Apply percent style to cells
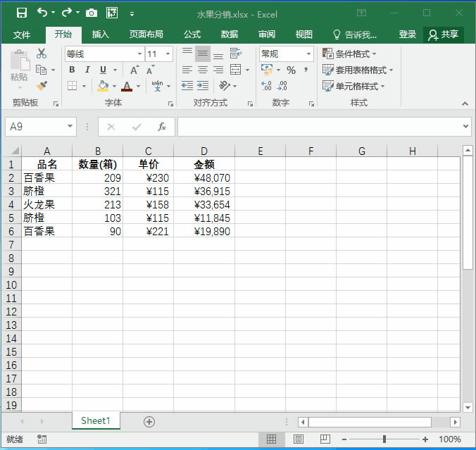 pyautogui.click(x=291, y=70)
